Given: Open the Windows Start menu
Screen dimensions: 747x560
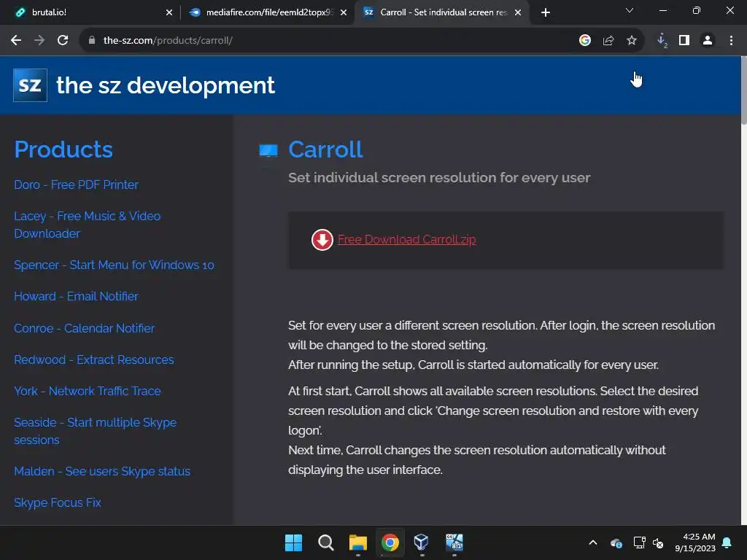Looking at the screenshot, I should [293, 542].
